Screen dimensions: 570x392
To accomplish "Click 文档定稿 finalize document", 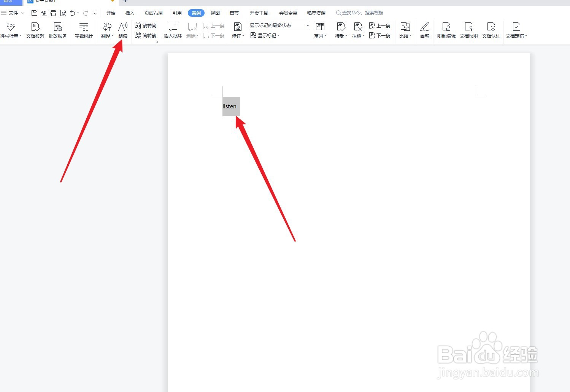I will point(516,30).
